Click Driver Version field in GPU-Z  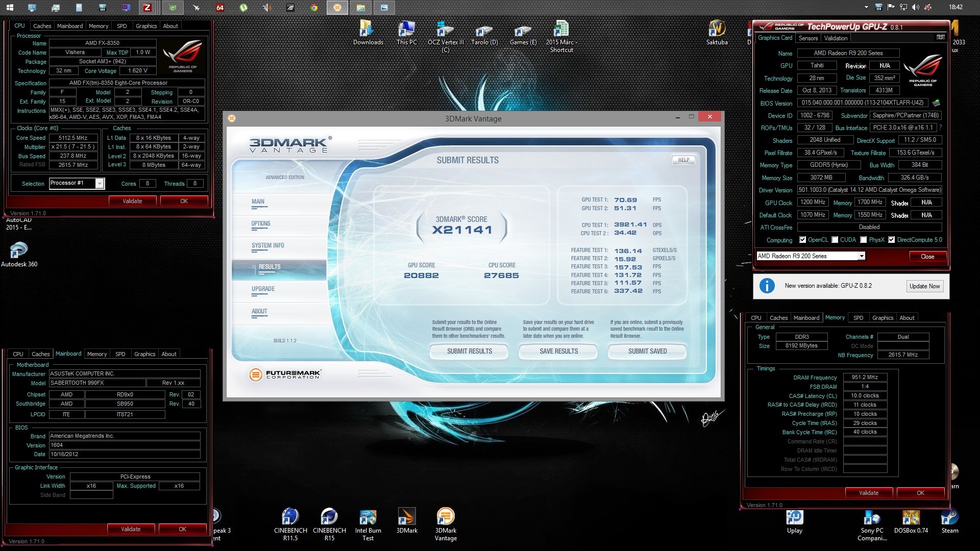click(869, 190)
